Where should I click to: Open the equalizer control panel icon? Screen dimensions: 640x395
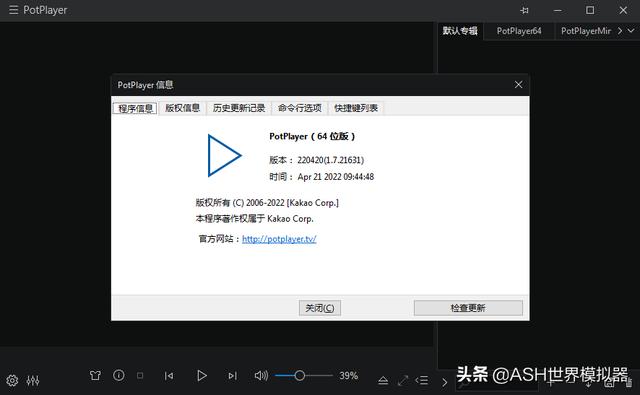tap(33, 380)
